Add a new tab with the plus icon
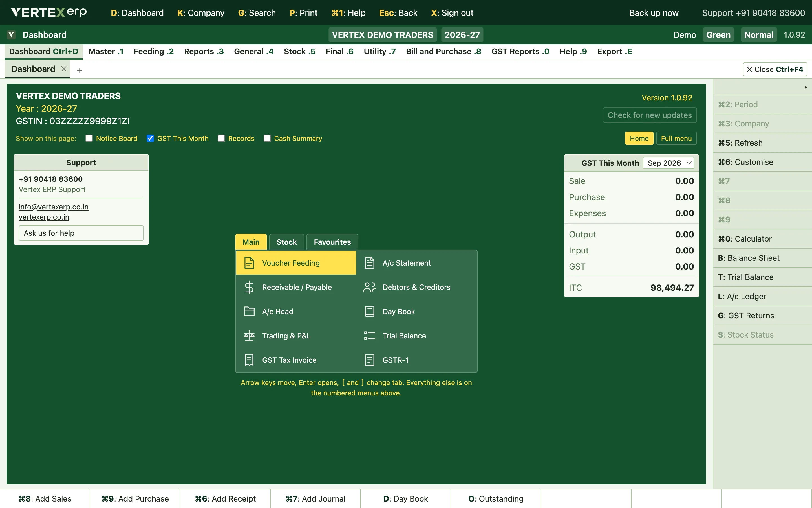 click(80, 70)
